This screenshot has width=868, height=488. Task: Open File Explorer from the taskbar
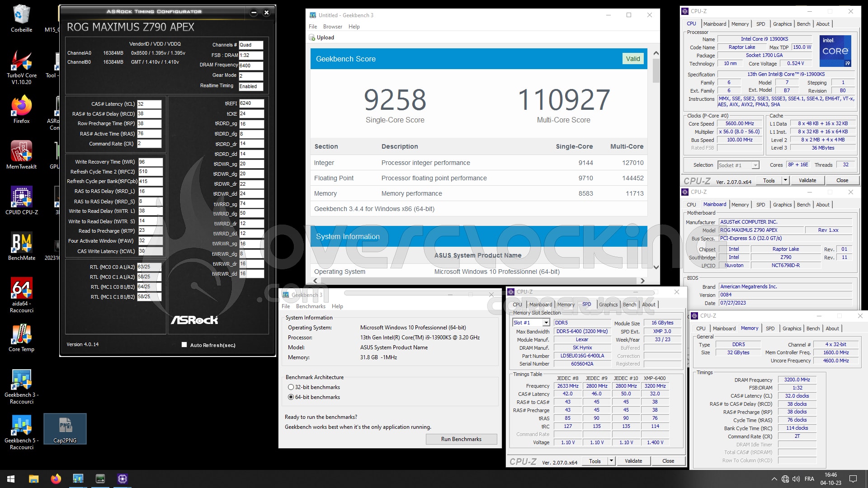click(x=33, y=479)
